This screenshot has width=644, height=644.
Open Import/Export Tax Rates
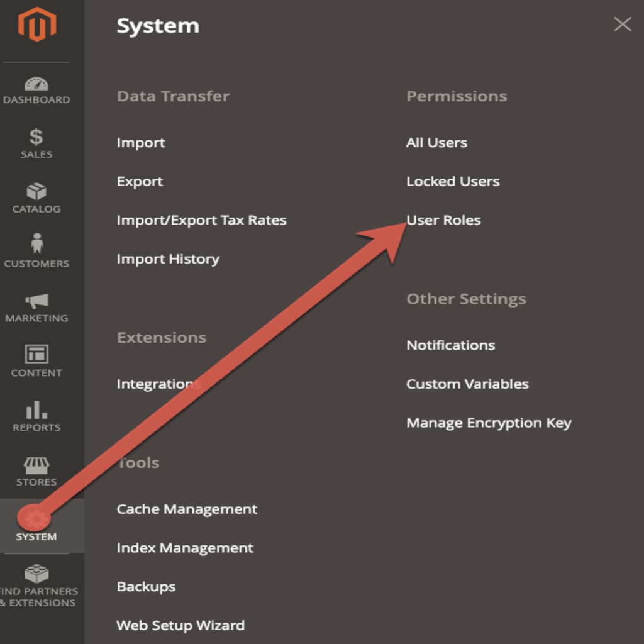point(202,221)
